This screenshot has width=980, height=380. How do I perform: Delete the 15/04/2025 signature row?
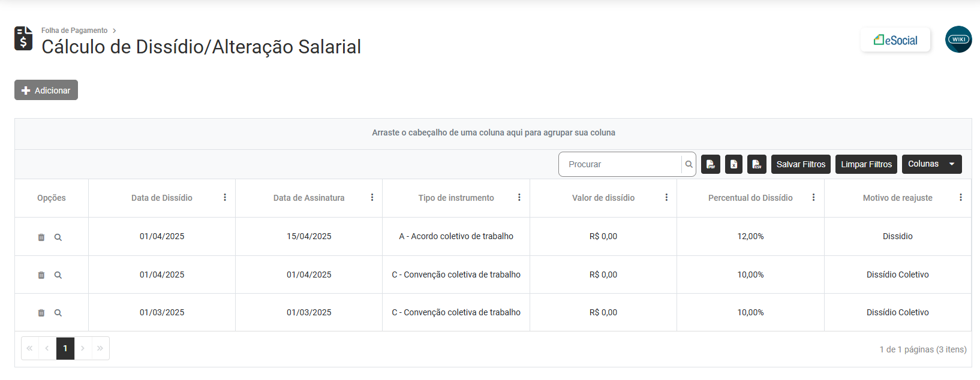[x=41, y=237]
